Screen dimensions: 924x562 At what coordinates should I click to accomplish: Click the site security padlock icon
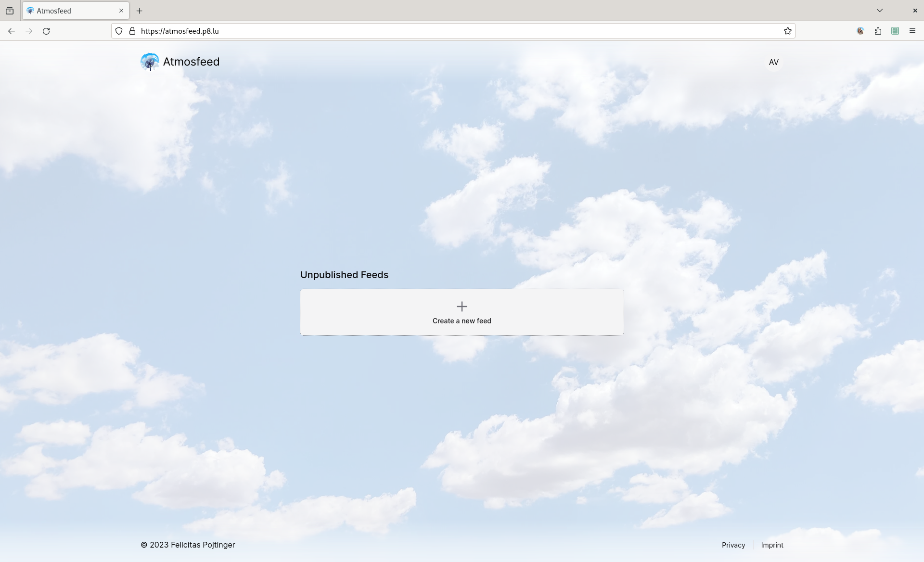(132, 31)
